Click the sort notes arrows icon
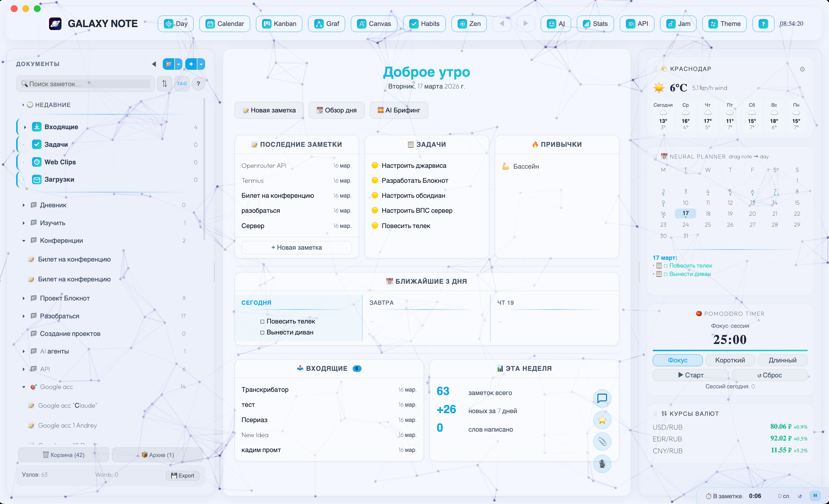829x504 pixels. tap(164, 84)
